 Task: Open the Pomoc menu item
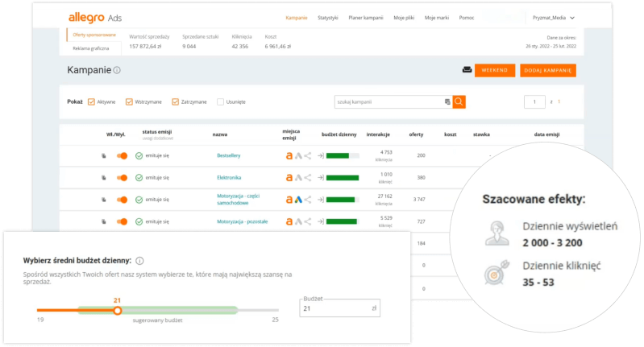(x=467, y=18)
